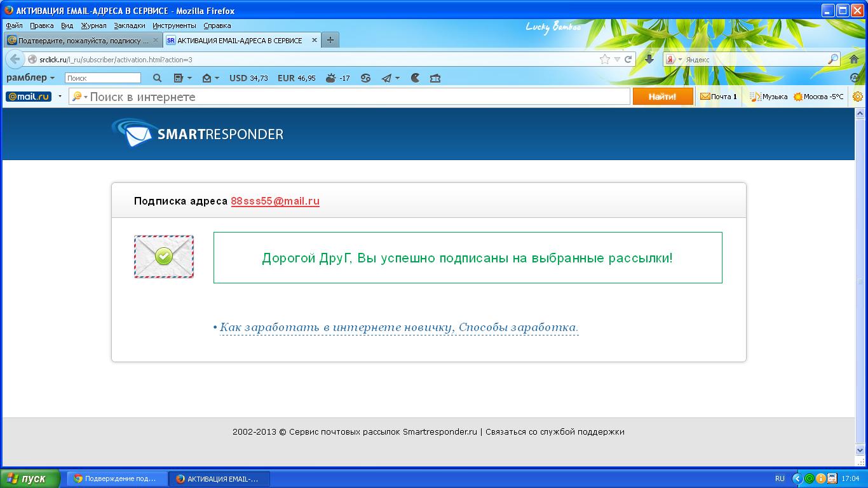Go to the home page icon
Image resolution: width=868 pixels, height=488 pixels.
pyautogui.click(x=854, y=59)
